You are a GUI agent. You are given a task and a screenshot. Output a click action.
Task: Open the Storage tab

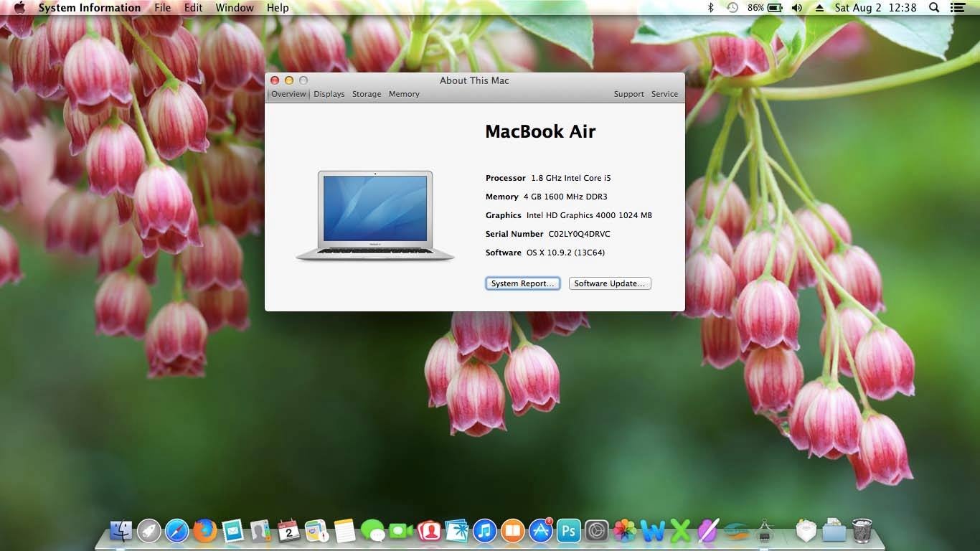point(367,94)
